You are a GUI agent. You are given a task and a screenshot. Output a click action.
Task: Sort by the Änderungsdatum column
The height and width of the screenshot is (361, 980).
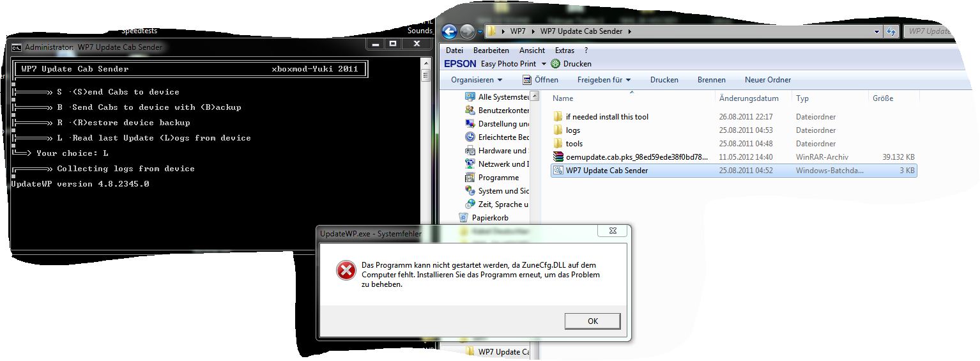[753, 98]
